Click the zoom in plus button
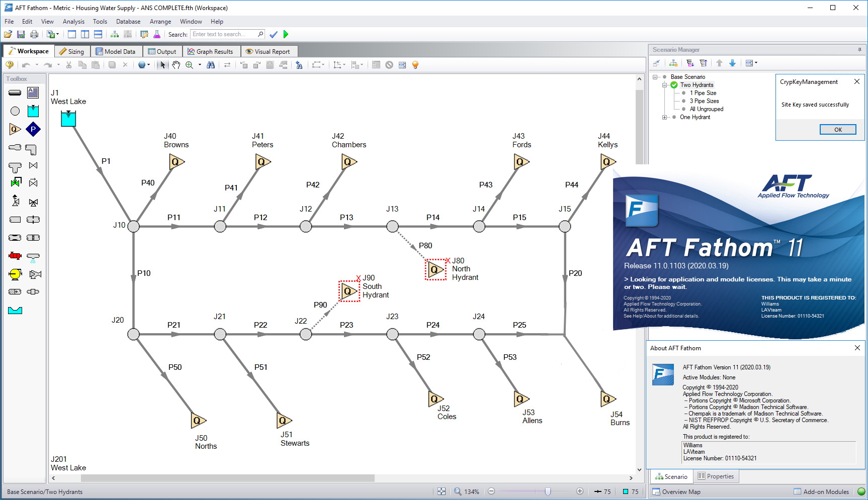868x500 pixels. (580, 491)
